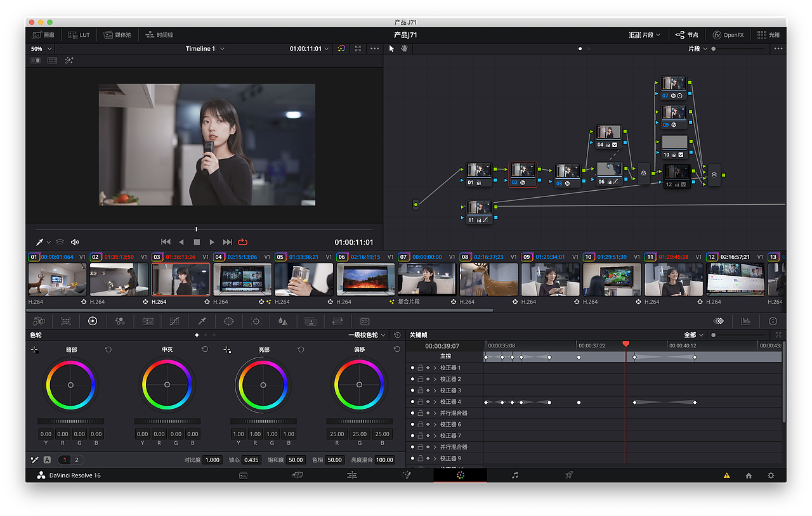Select the hand pan tool in node editor
This screenshot has width=812, height=516.
(404, 49)
